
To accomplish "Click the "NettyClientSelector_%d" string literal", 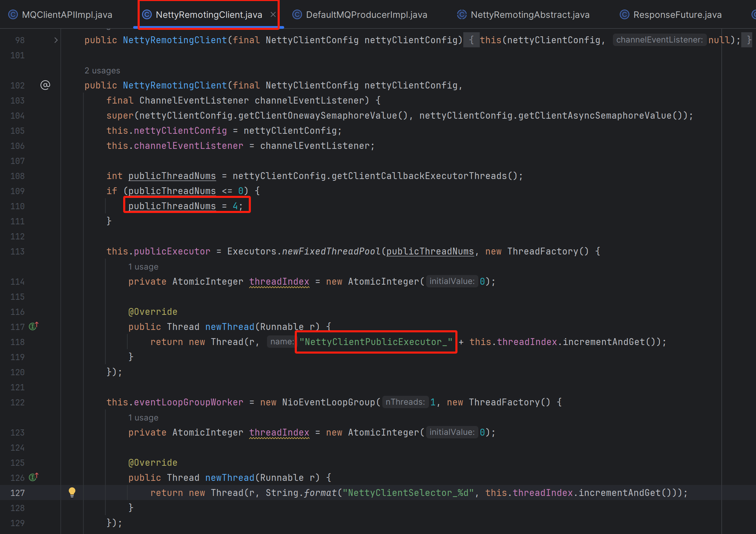I will [x=408, y=493].
